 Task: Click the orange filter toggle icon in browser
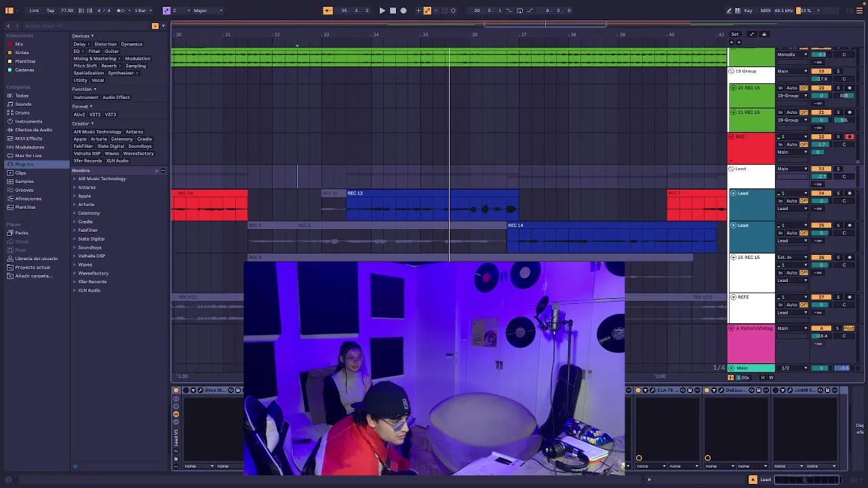point(155,26)
